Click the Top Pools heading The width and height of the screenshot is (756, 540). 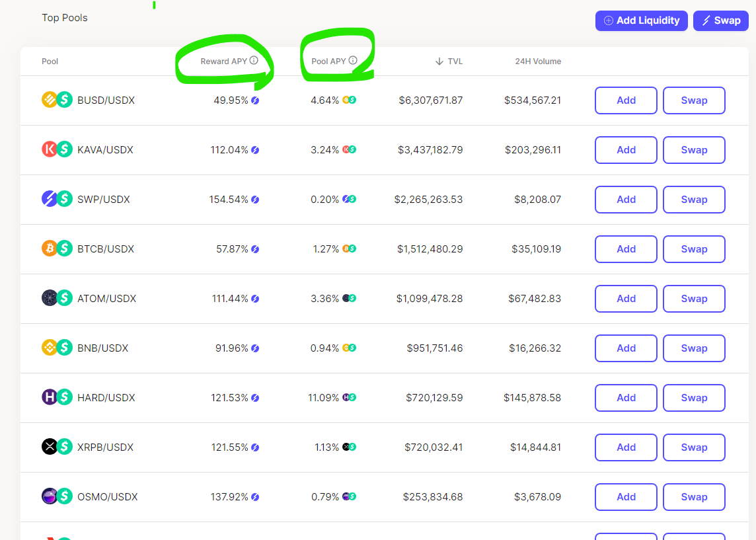tap(65, 18)
